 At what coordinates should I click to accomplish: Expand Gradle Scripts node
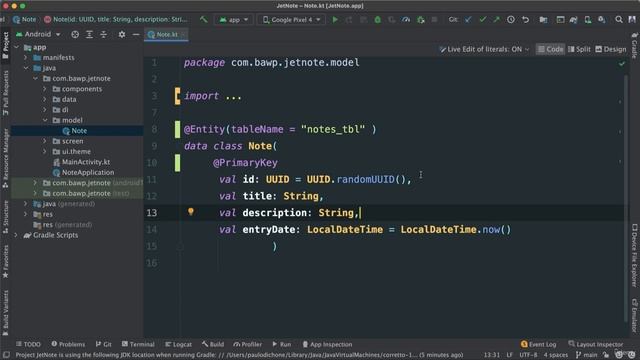(16, 235)
